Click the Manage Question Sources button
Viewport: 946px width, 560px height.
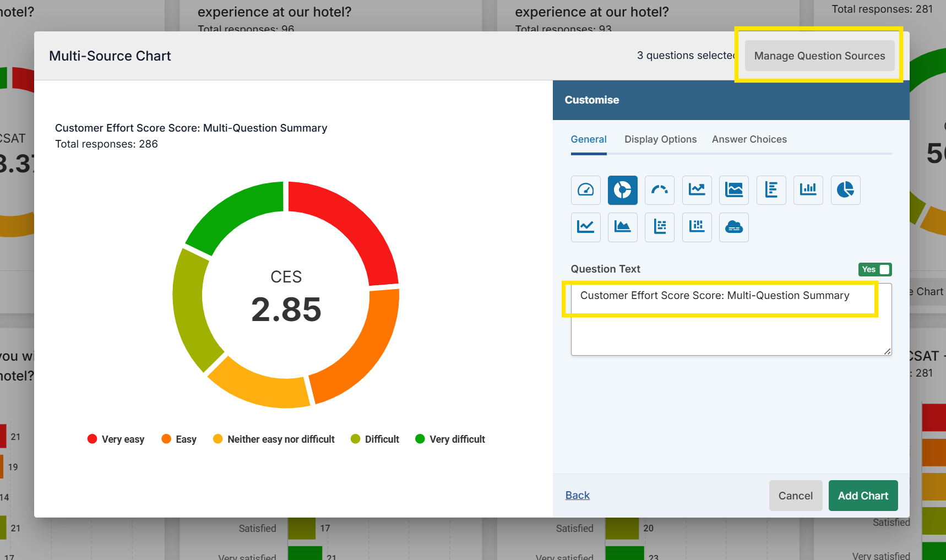(819, 56)
